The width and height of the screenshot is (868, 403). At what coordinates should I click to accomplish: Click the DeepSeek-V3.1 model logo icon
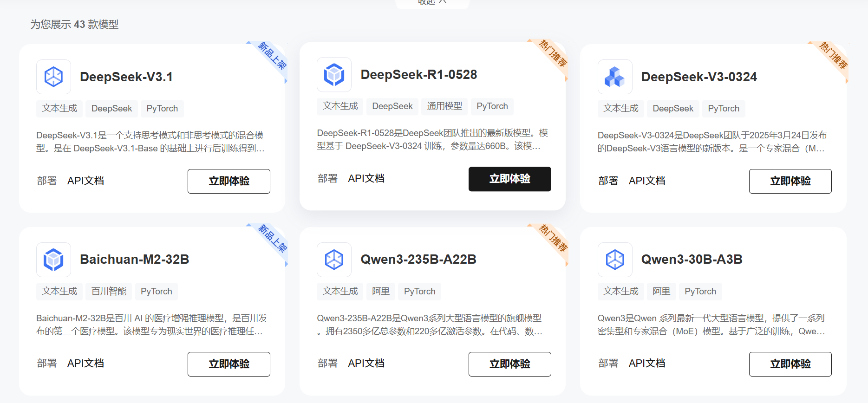point(53,77)
